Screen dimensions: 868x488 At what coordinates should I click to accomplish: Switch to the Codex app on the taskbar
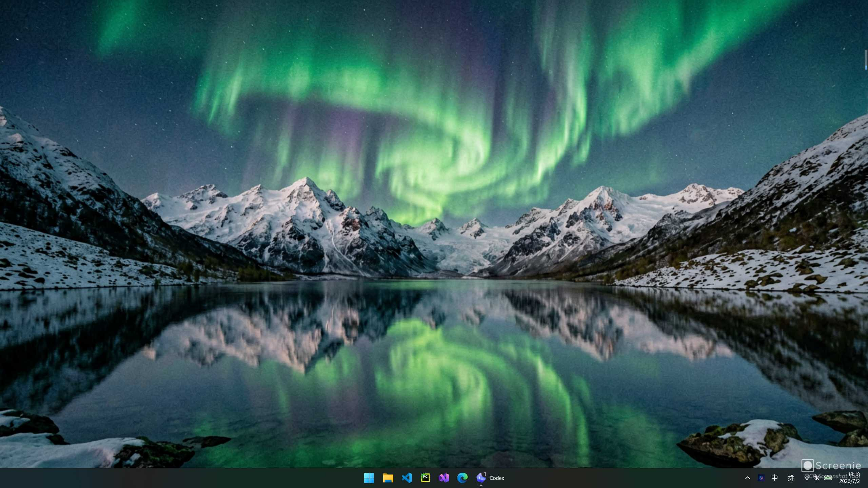coord(490,478)
